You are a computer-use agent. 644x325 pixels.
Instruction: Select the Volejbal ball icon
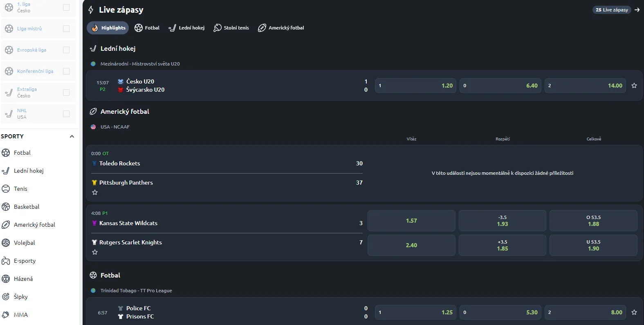tap(6, 243)
